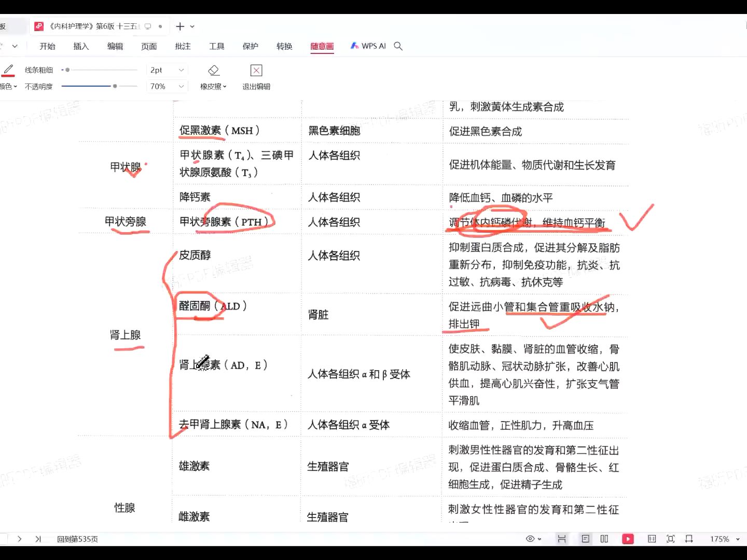This screenshot has height=560, width=747.
Task: Open the 批注 menu tab
Action: [x=183, y=46]
